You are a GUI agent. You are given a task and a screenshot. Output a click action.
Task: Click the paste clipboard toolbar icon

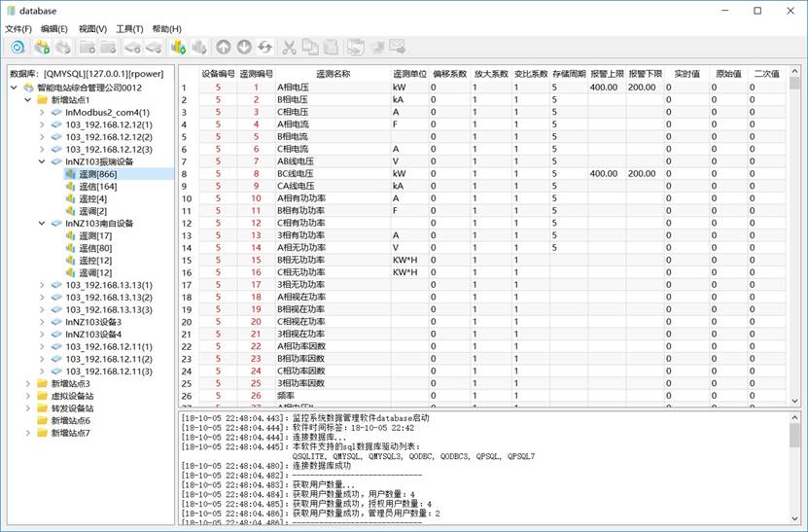[331, 47]
